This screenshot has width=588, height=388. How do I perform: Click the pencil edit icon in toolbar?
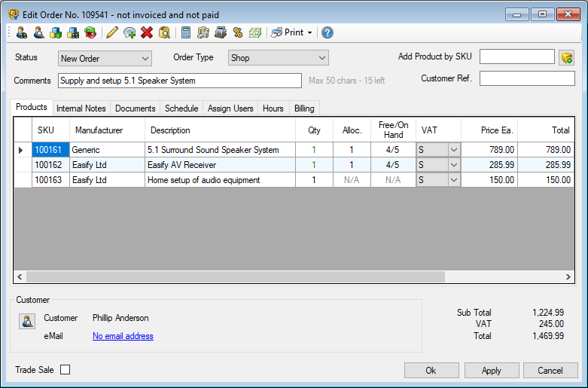(112, 32)
